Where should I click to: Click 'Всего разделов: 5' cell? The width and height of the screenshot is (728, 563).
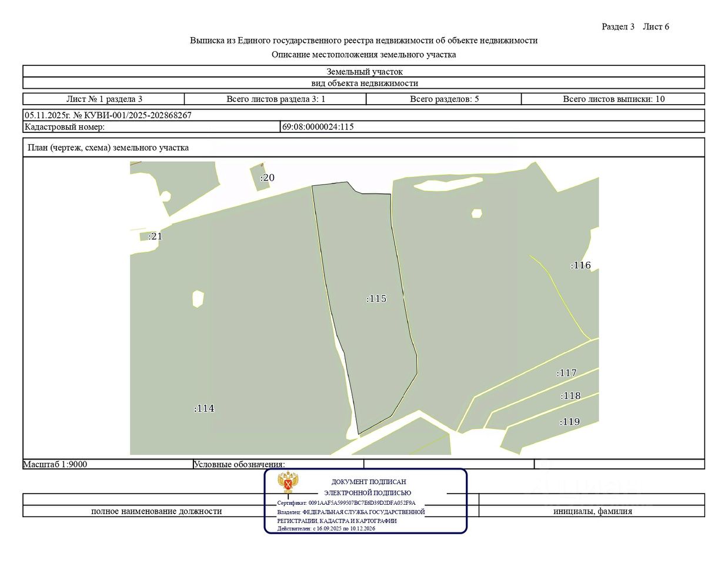[x=445, y=99]
